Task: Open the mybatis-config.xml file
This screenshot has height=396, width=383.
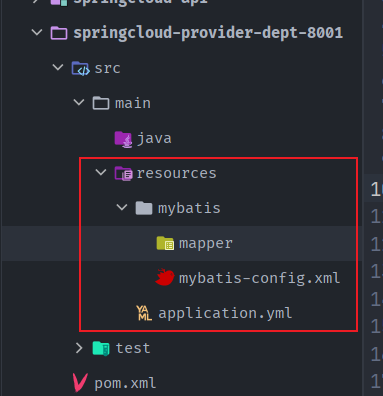Action: pos(259,278)
